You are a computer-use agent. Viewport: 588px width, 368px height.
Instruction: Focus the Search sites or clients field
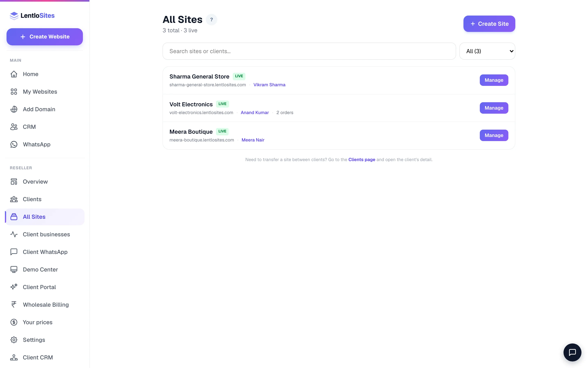click(x=309, y=51)
